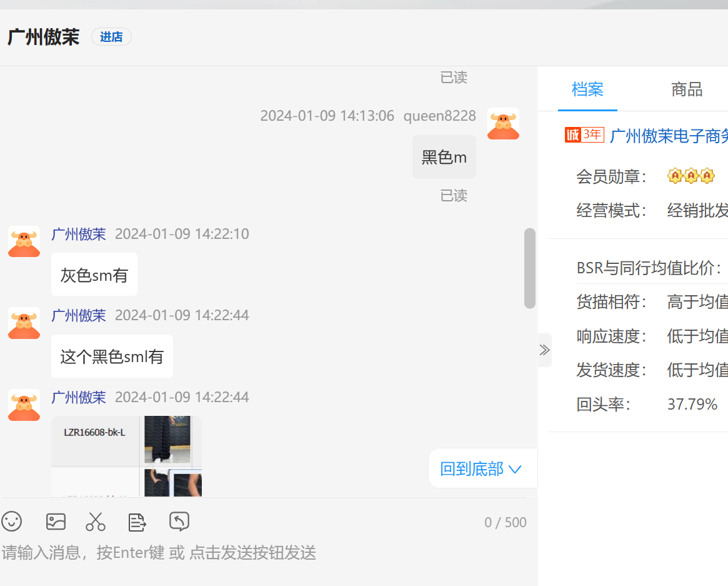Click the 货描相符 label

[611, 301]
